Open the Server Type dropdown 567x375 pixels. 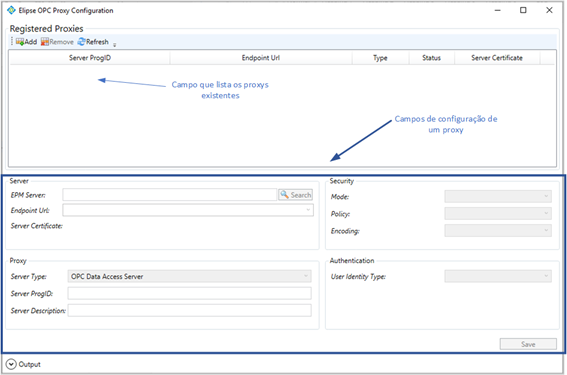point(189,276)
